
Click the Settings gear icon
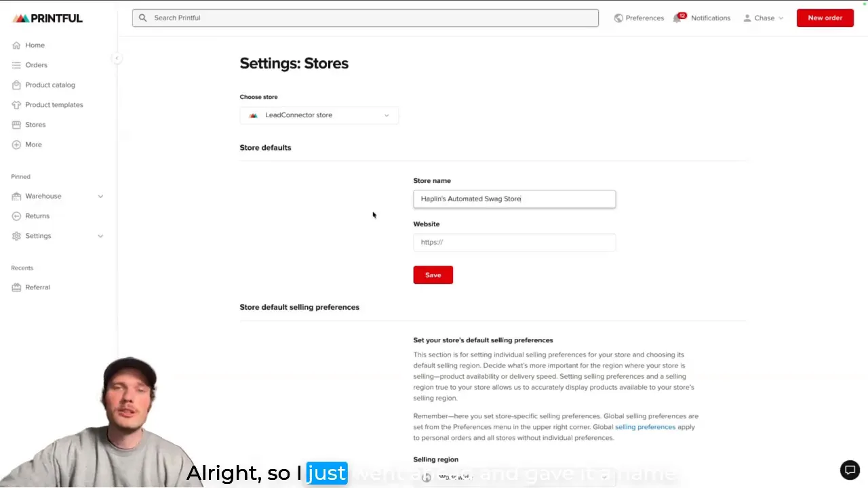[16, 236]
